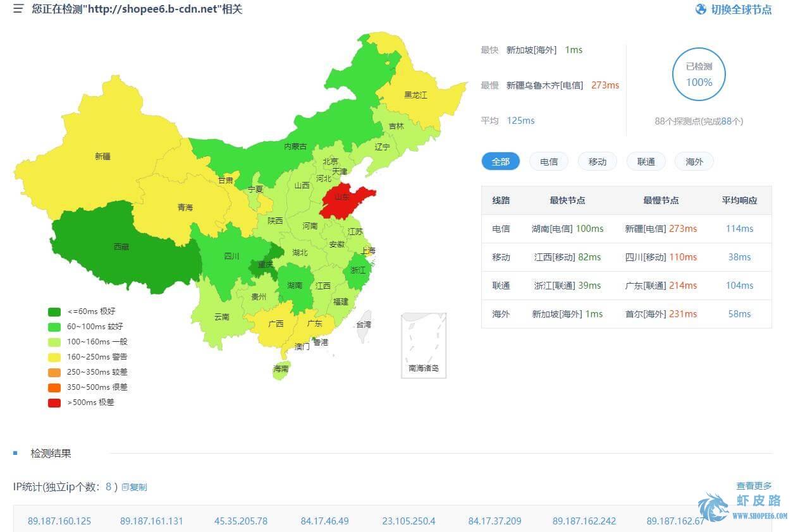Open the hamburger menu icon at top left

18,9
